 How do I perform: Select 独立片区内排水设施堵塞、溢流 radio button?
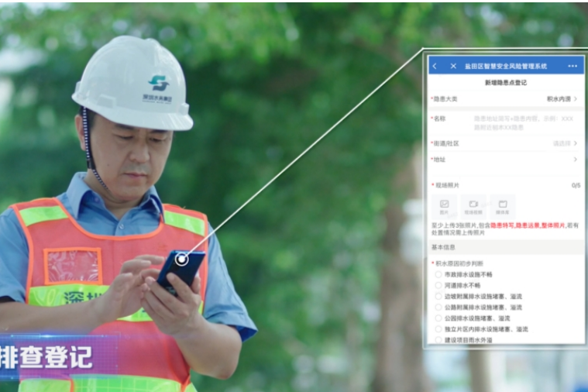[438, 328]
